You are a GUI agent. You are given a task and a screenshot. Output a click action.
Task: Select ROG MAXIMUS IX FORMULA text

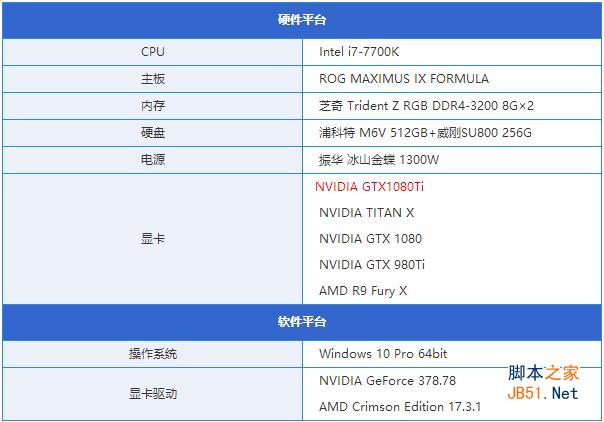[x=404, y=78]
